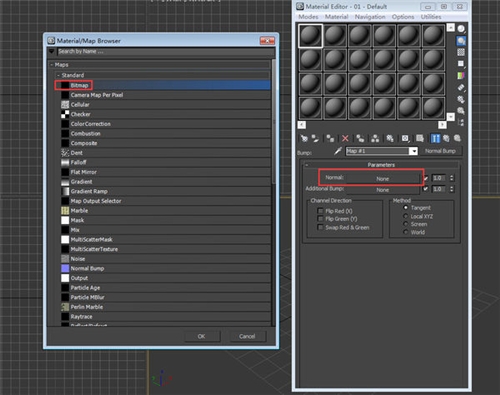Image resolution: width=500 pixels, height=395 pixels.
Task: Click the Go to Parent icon
Action: [446, 138]
